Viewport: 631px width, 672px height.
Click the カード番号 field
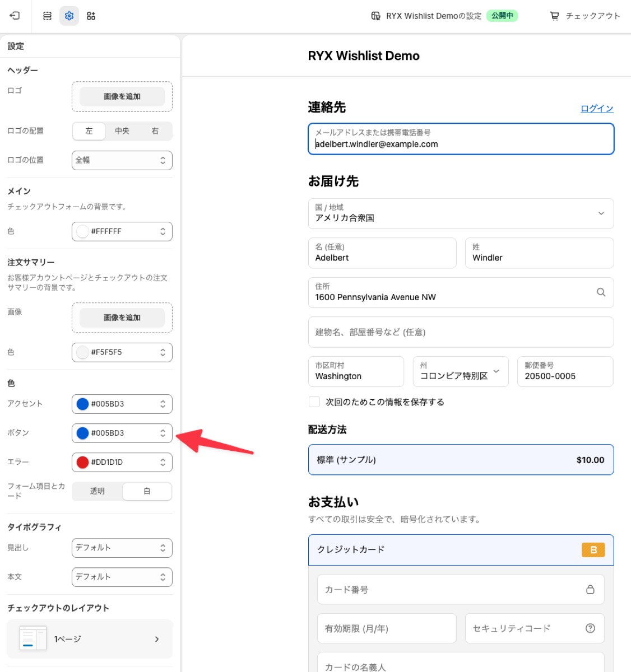[461, 589]
